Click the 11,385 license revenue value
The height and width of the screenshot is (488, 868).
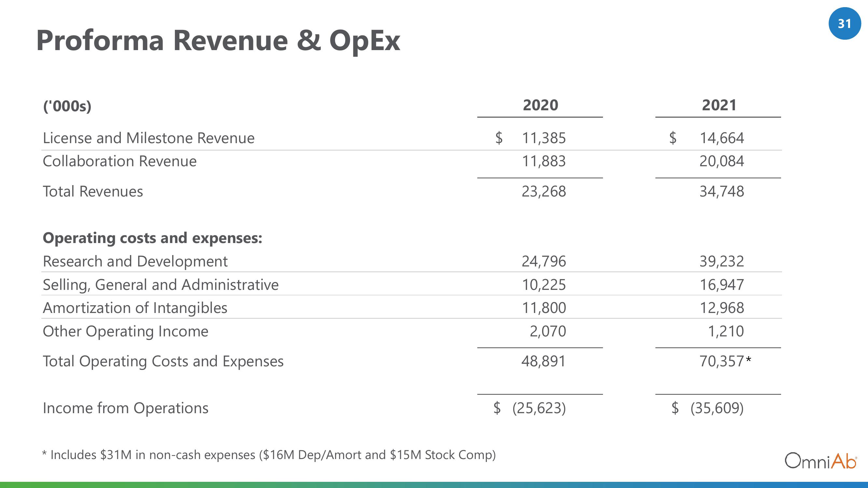pyautogui.click(x=544, y=138)
